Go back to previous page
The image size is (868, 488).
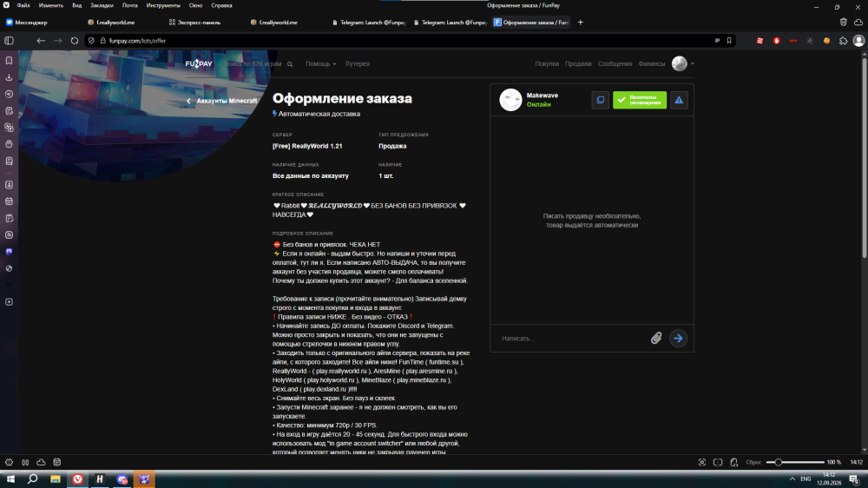(41, 41)
